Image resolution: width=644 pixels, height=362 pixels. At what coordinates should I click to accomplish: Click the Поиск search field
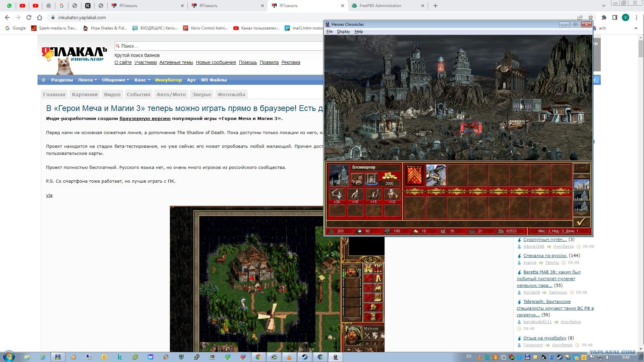pos(219,46)
